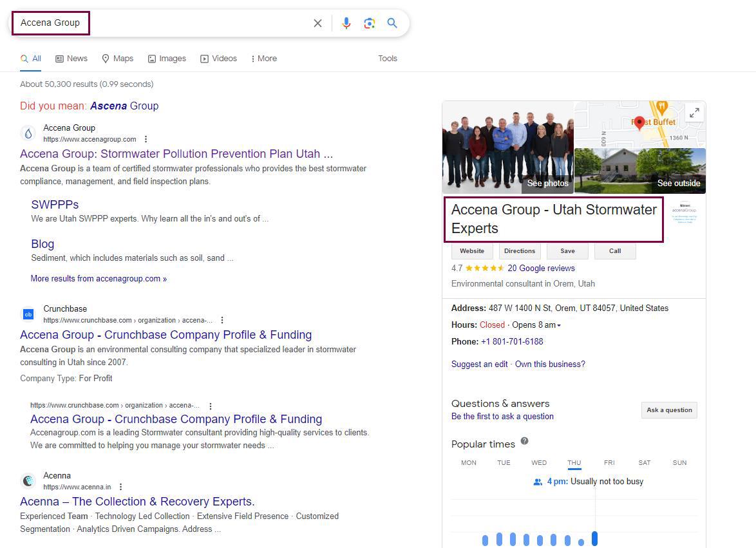Open three-dot menu for Acenna result
The width and height of the screenshot is (756, 548).
[120, 487]
